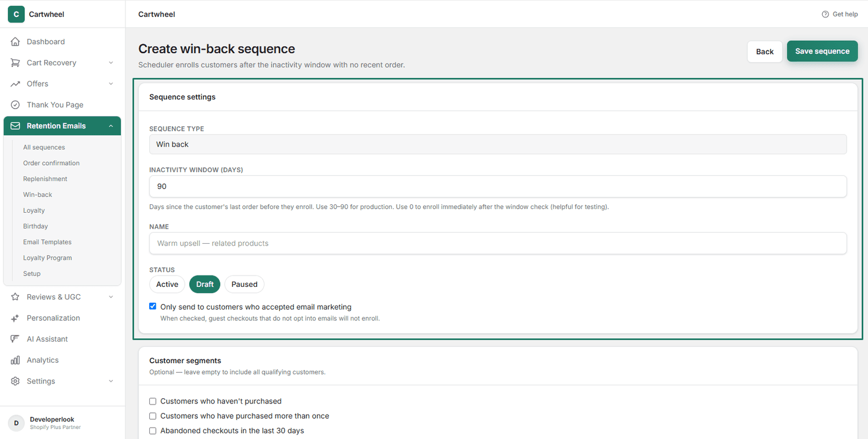Click the Cartwheel title in the top bar
The width and height of the screenshot is (868, 439).
click(157, 14)
